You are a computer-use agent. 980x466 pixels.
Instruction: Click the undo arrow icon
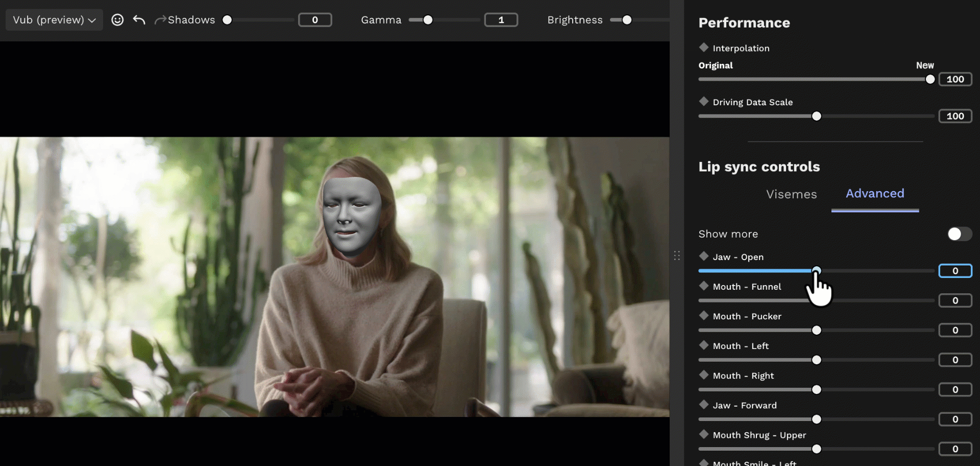[x=139, y=19]
